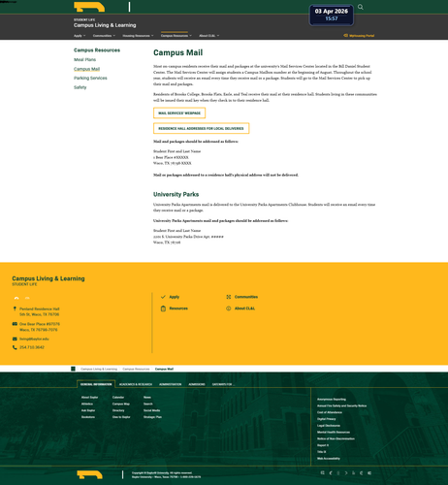The height and width of the screenshot is (485, 448).
Task: Click the fourth social icon in the green footer
Action: pyautogui.click(x=346, y=472)
